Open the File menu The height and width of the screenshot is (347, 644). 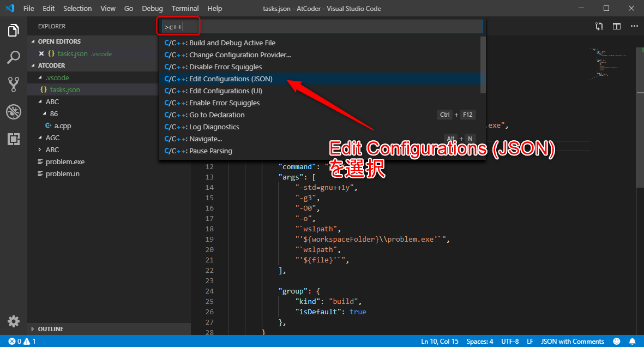pos(29,8)
